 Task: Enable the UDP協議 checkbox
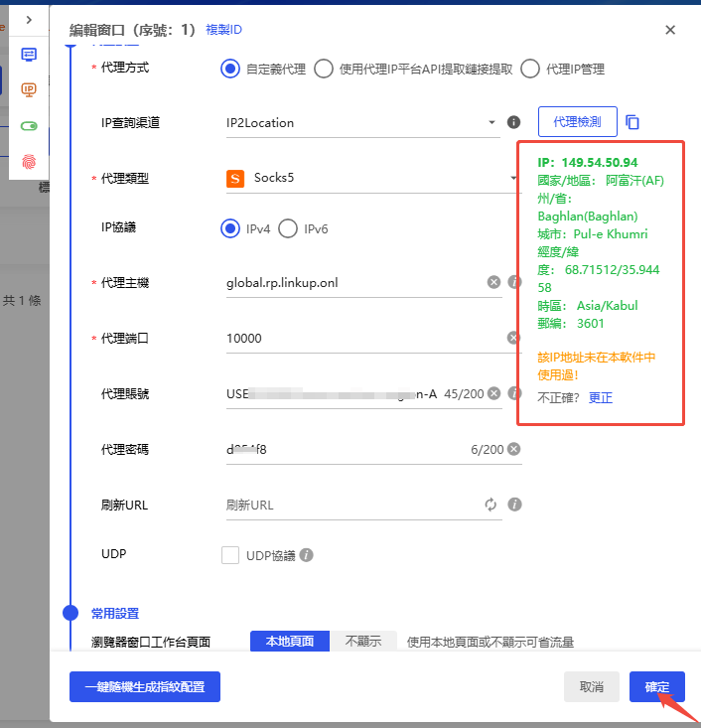(x=230, y=555)
